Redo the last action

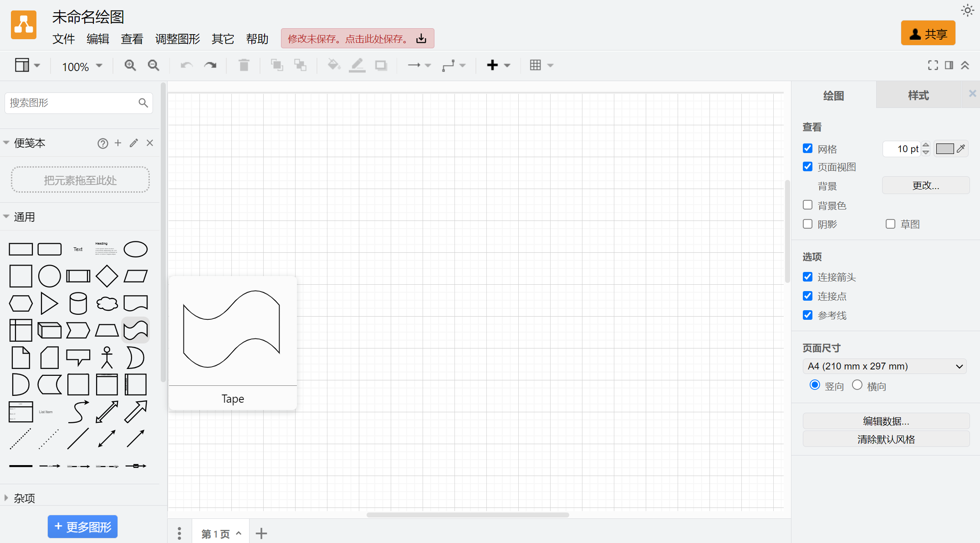tap(210, 66)
